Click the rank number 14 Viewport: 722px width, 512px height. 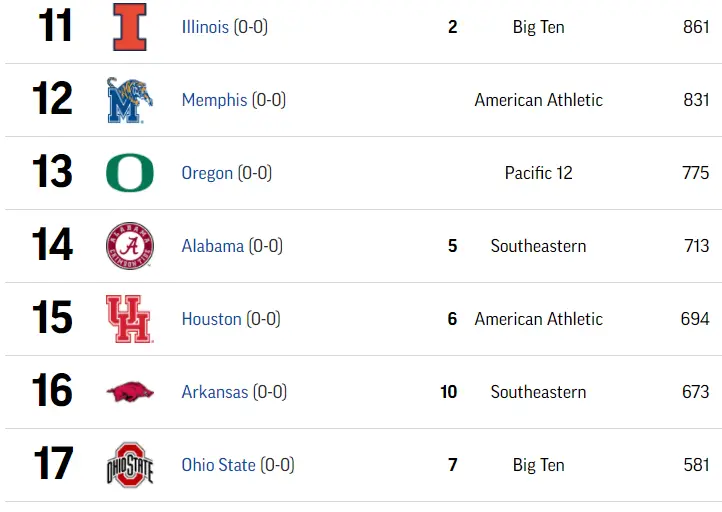[53, 246]
